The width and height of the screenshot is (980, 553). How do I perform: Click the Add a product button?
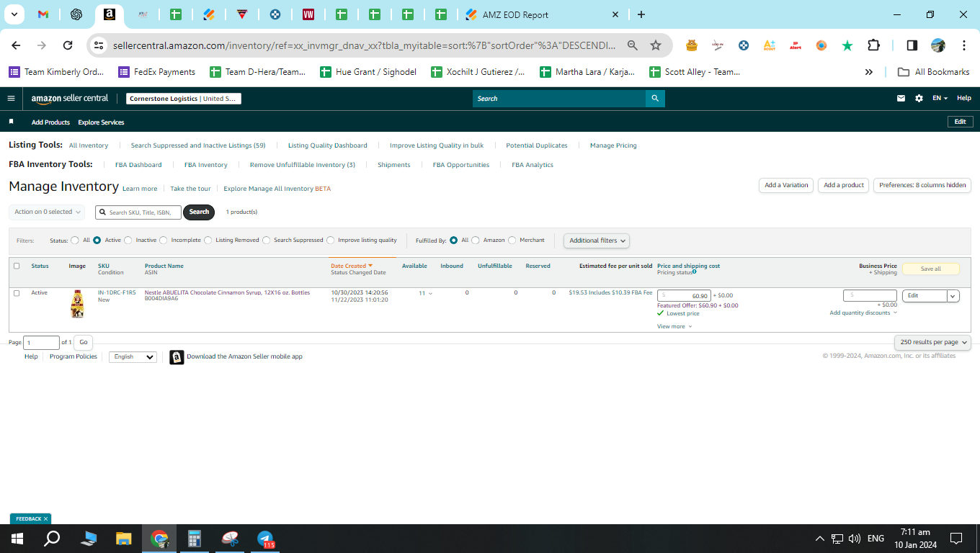(x=844, y=185)
